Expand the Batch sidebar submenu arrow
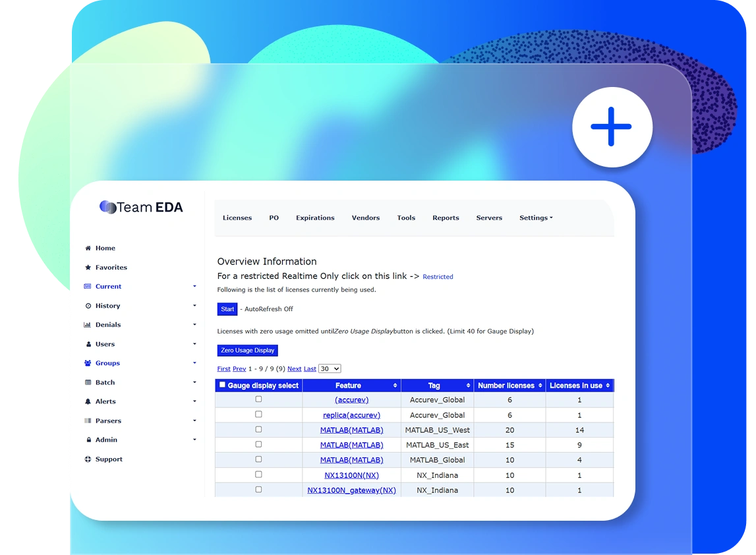The height and width of the screenshot is (555, 756). point(195,382)
